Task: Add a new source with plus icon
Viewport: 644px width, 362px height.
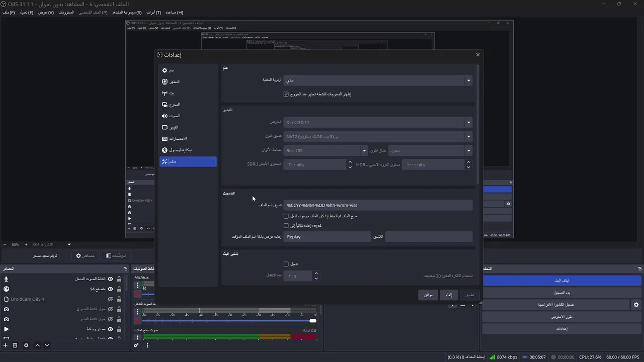Action: [6, 345]
